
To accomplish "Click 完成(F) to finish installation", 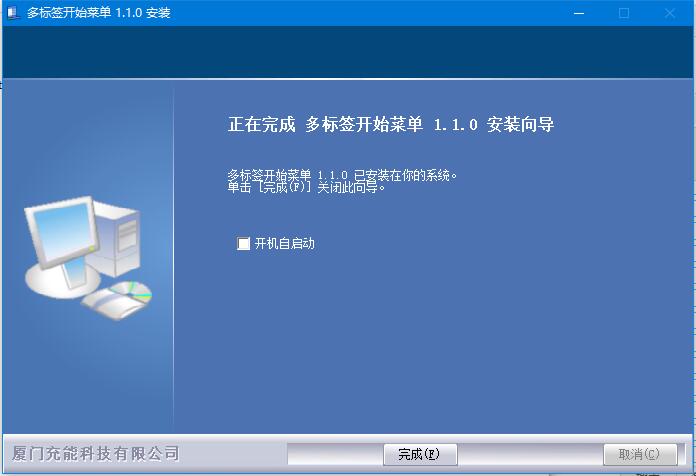I will [x=420, y=454].
